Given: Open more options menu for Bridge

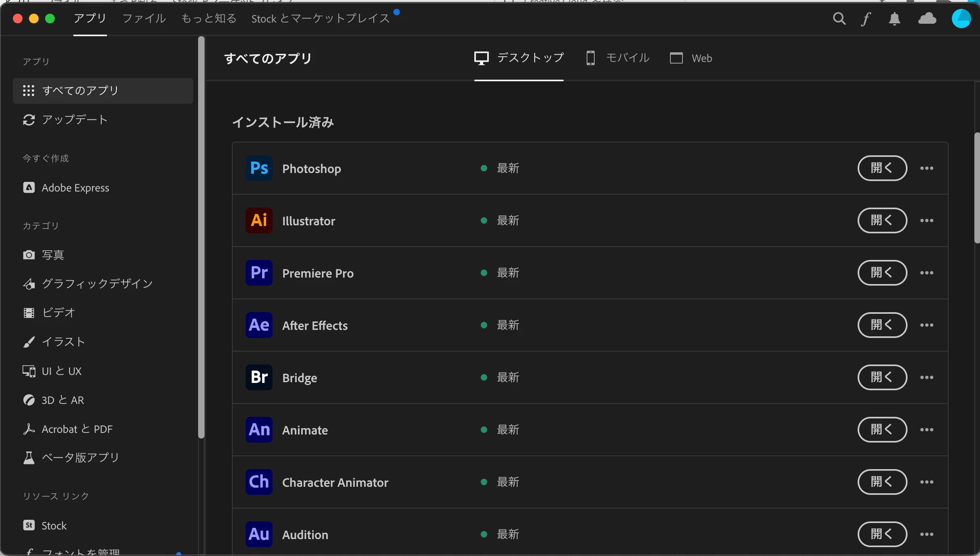Looking at the screenshot, I should 926,377.
